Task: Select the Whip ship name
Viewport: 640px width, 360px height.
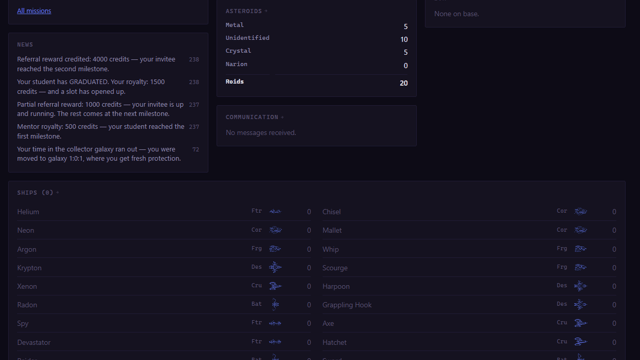Action: click(x=330, y=249)
